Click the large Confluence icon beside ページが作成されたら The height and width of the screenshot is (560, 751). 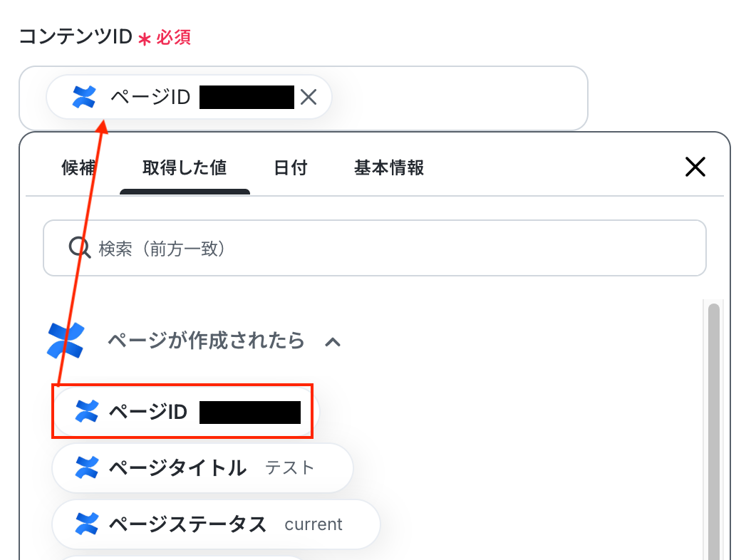[66, 341]
